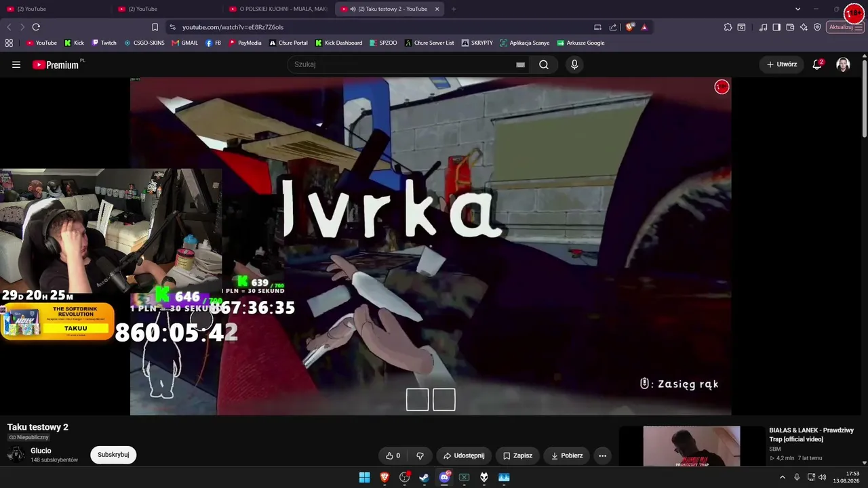This screenshot has height=488, width=868.
Task: Open Brave Wallet icon
Action: pos(790,27)
